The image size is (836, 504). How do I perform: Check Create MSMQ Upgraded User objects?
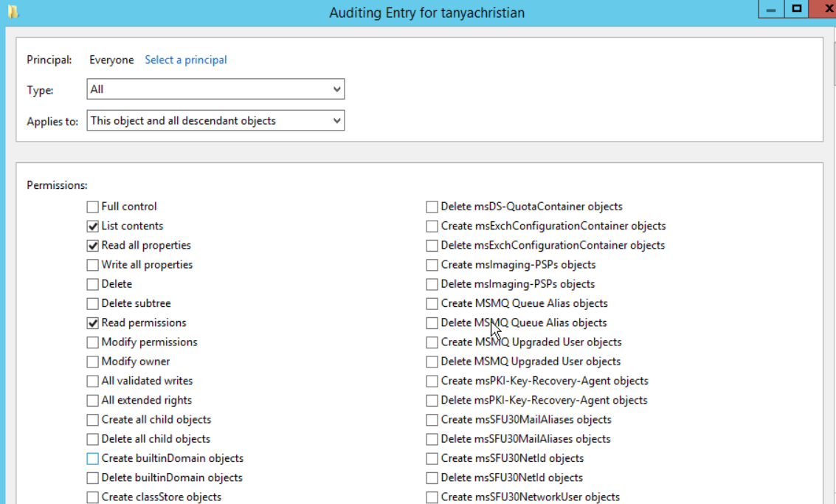[432, 342]
